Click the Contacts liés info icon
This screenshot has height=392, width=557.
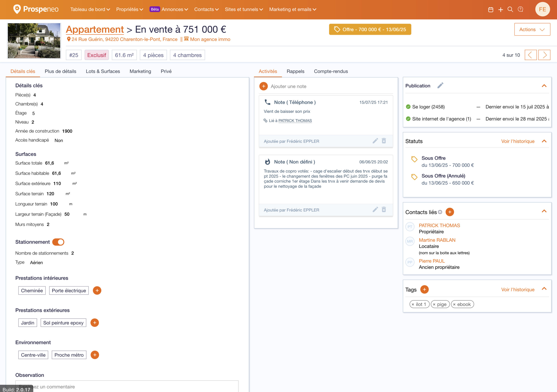point(440,212)
